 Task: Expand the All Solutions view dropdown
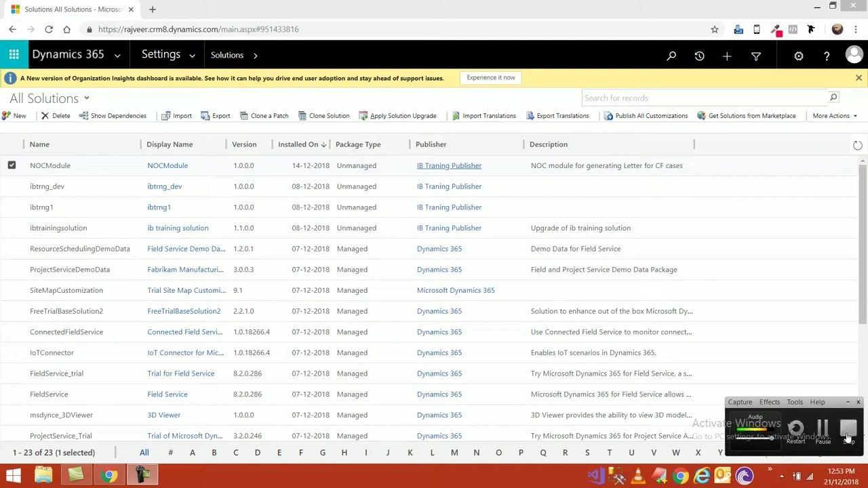87,98
